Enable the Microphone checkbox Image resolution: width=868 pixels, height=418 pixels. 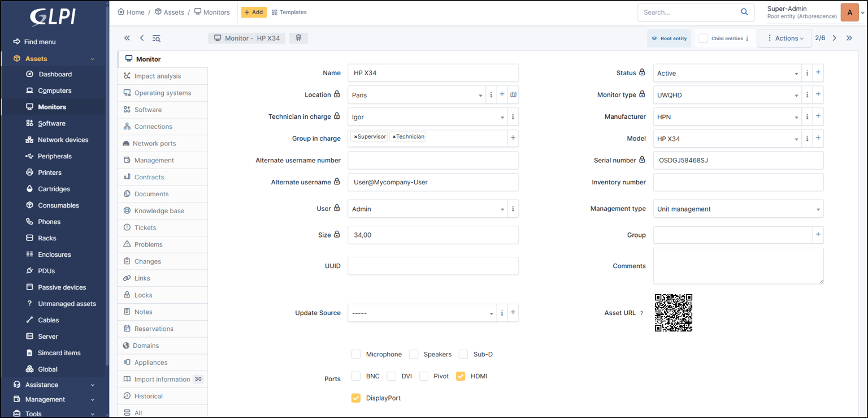356,354
